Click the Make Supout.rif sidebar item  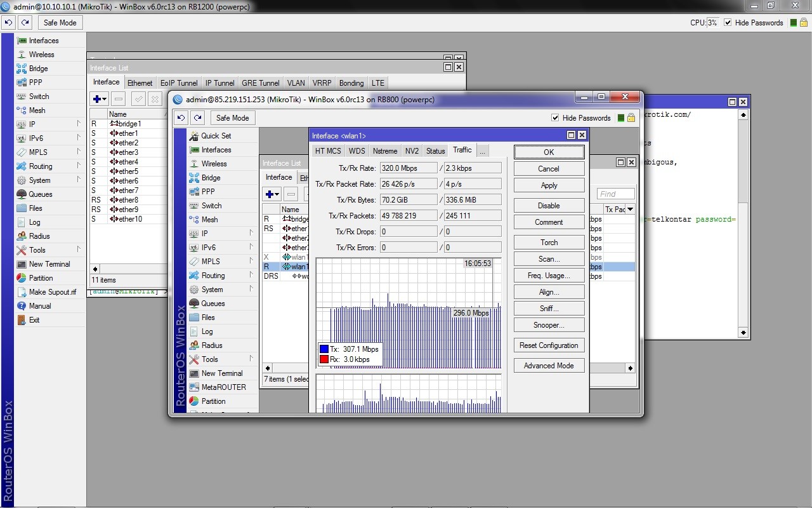(52, 292)
